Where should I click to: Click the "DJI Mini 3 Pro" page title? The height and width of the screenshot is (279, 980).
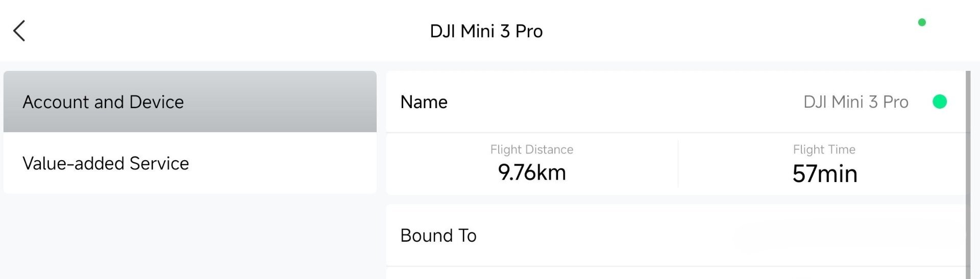tap(486, 32)
